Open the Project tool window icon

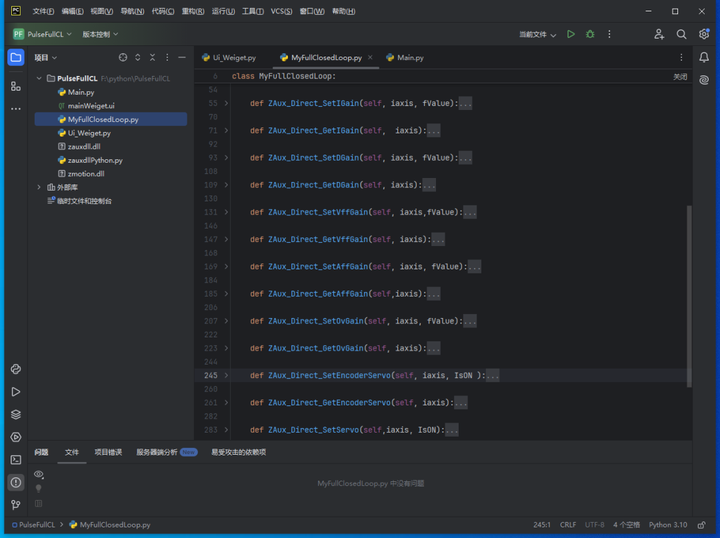click(x=16, y=57)
